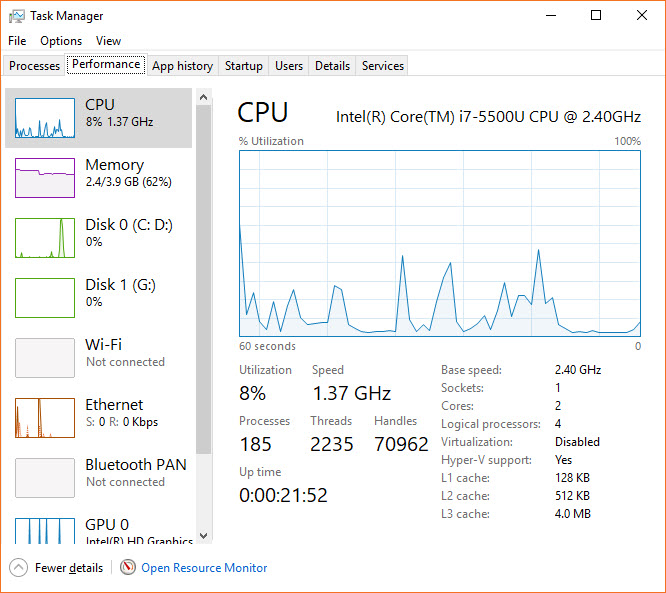The height and width of the screenshot is (593, 666).
Task: Close the Task Manager window
Action: tap(642, 16)
